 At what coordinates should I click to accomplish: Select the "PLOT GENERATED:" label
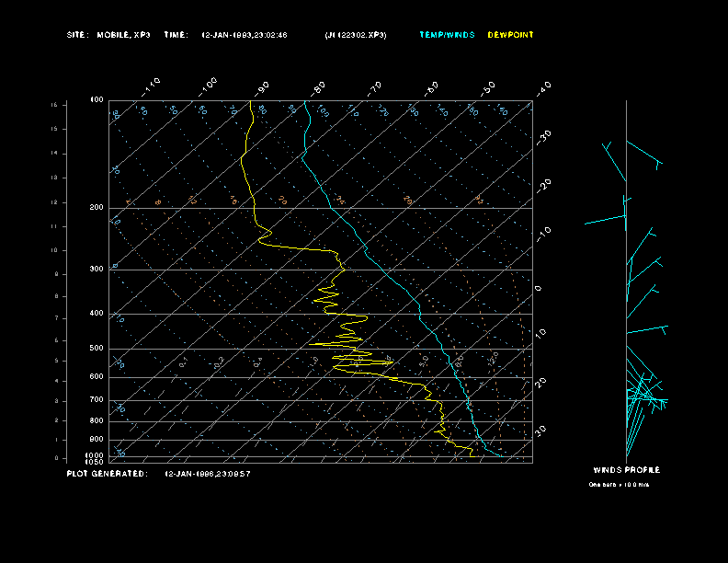coord(108,474)
